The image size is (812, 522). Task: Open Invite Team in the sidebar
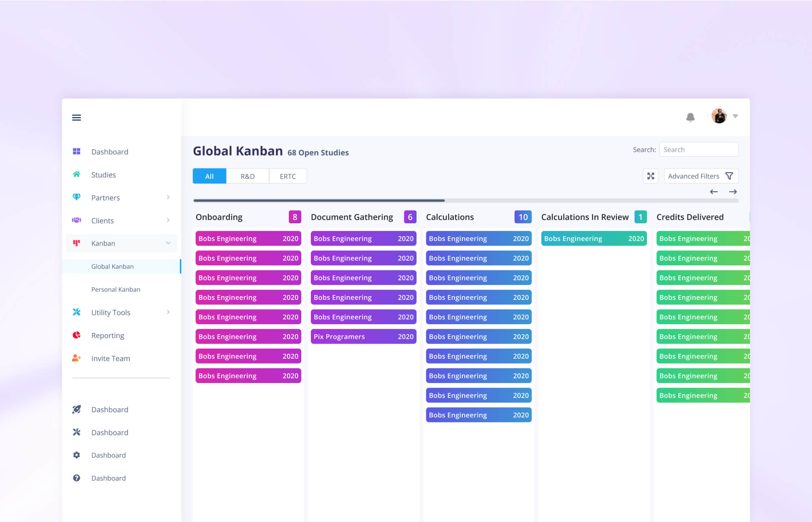(x=111, y=358)
